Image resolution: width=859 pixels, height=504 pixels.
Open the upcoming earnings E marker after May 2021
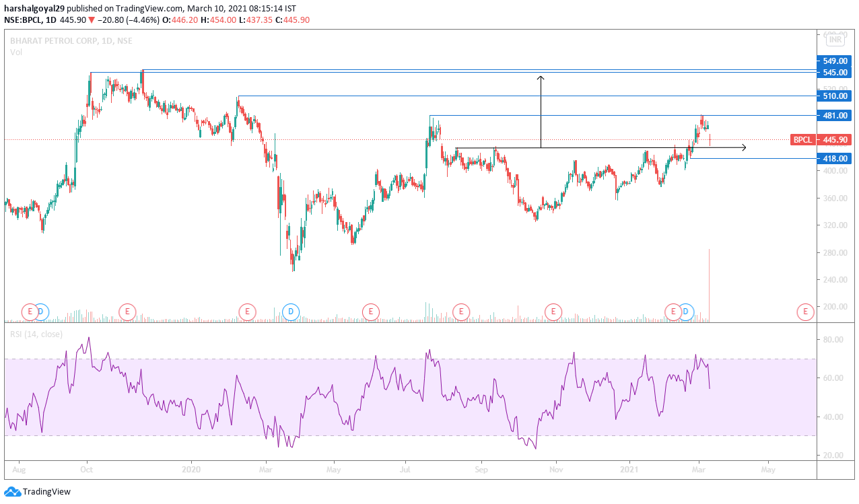pos(804,312)
